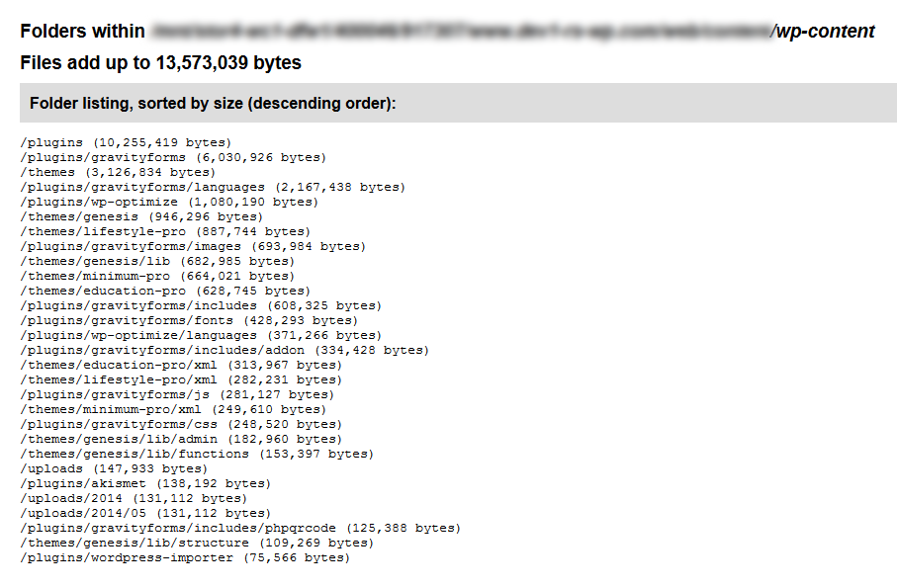897x588 pixels.
Task: Select the "/uploads/2014 (131,112 bytes)" row
Action: coord(134,499)
